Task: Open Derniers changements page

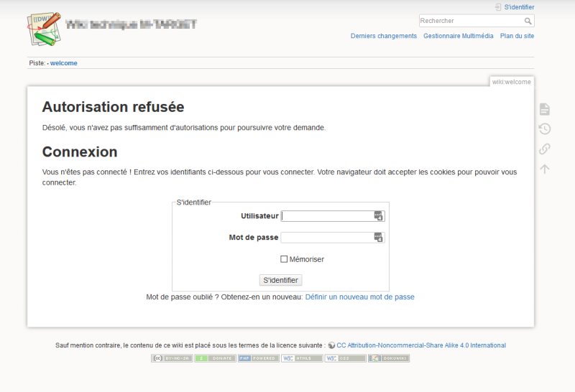Action: tap(383, 36)
